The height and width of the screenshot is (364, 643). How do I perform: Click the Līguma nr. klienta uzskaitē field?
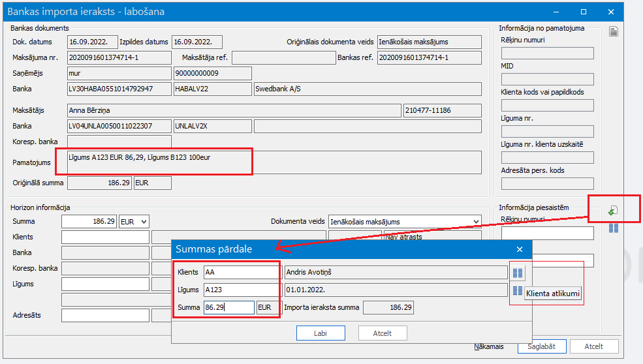click(x=548, y=157)
